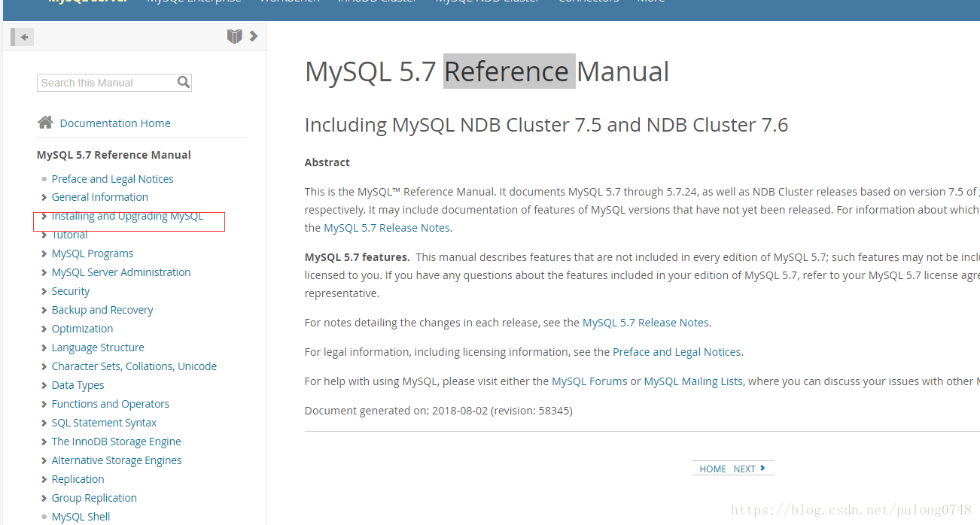This screenshot has width=980, height=525.
Task: Expand the MySQL Server Administration arrow
Action: pos(44,272)
